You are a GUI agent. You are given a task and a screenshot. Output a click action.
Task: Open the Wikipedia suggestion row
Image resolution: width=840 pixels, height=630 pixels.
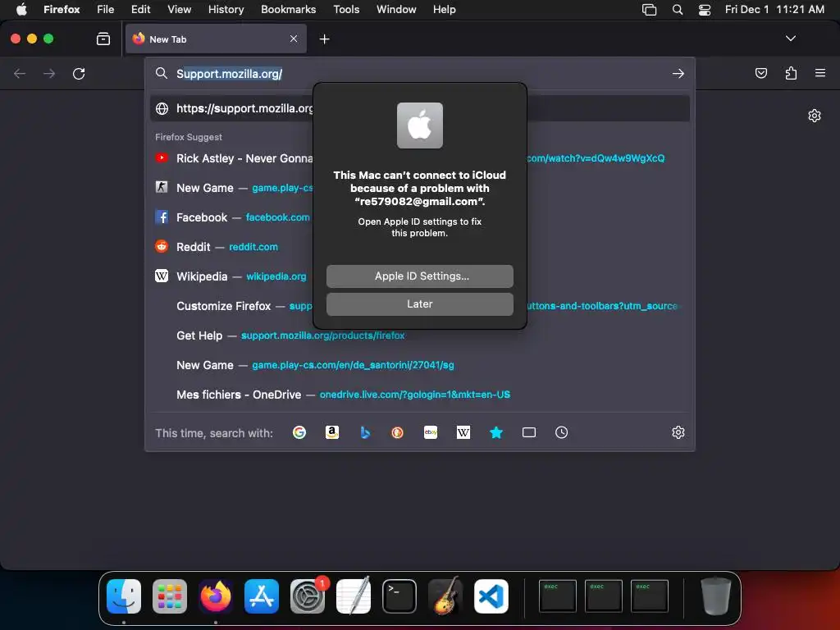(419, 276)
